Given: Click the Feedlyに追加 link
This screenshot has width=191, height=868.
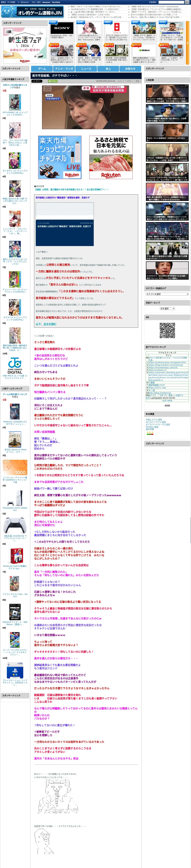Looking at the screenshot, I should [152, 427].
